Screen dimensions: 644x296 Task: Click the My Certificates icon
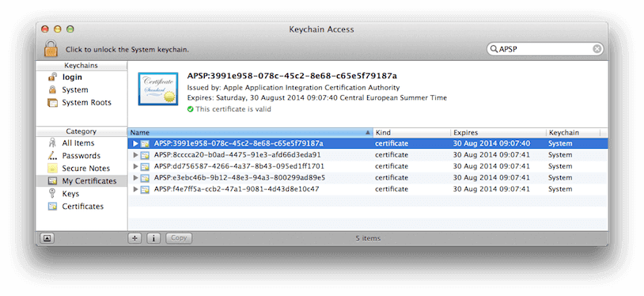52,181
